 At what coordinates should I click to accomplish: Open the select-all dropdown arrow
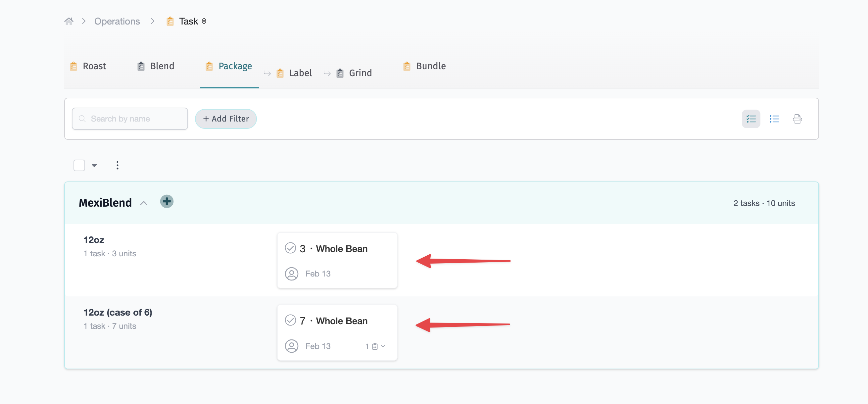tap(94, 166)
